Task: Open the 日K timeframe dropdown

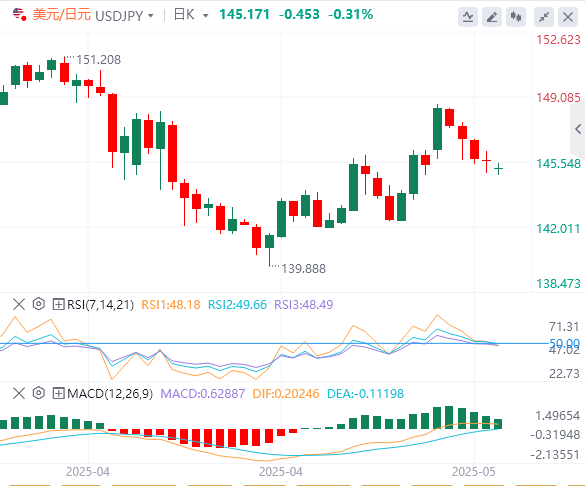Action: (x=191, y=15)
